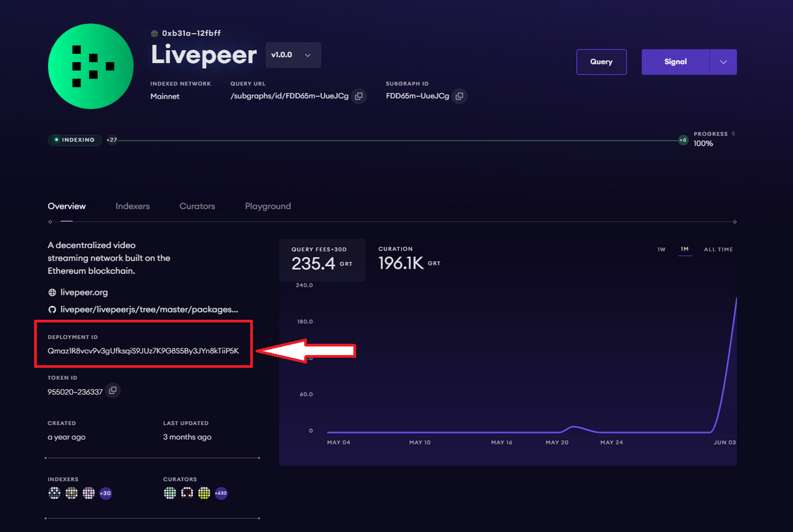Click the '3 months ago' last updated value
Viewport: 793px width, 532px height.
(187, 437)
